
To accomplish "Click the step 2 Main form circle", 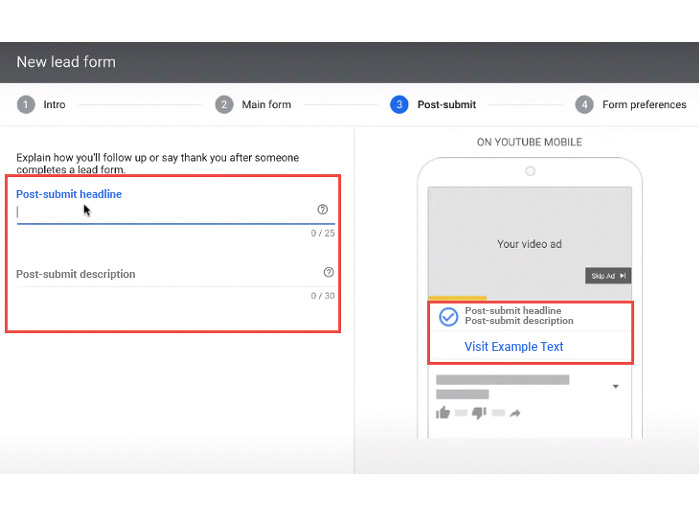I will pos(224,104).
